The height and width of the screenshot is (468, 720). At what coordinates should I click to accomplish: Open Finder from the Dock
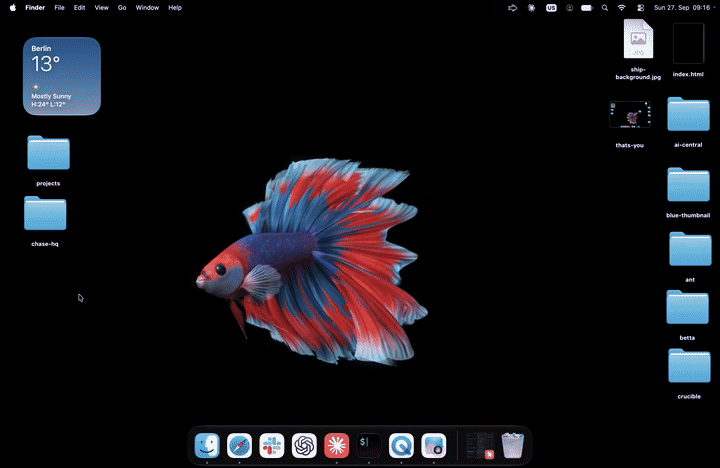pos(207,445)
